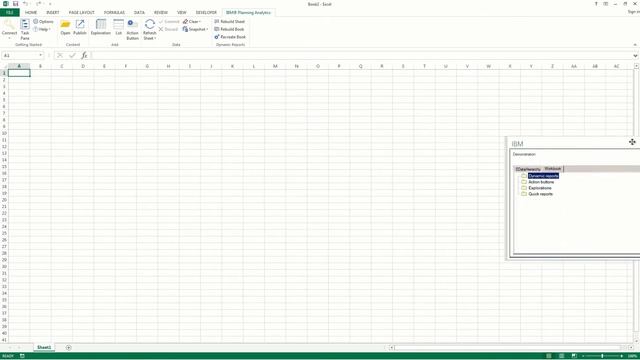Select the Sheet1 tab
Image resolution: width=640 pixels, height=360 pixels.
tap(44, 347)
